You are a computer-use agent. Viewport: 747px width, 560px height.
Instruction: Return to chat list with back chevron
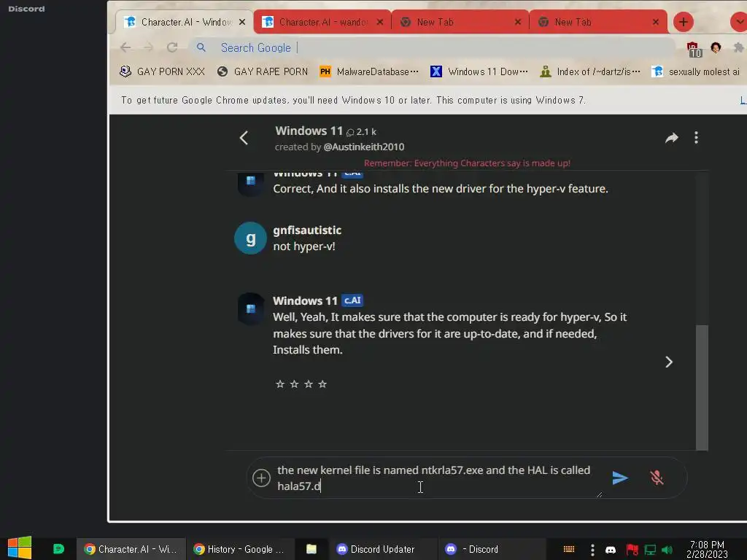pos(244,138)
